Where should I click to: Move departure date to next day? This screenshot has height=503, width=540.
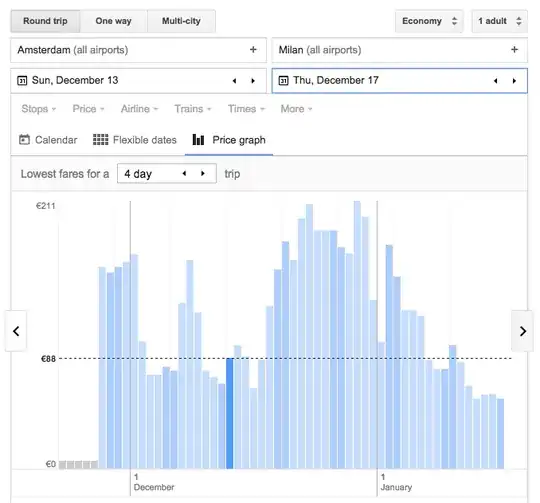tap(253, 81)
